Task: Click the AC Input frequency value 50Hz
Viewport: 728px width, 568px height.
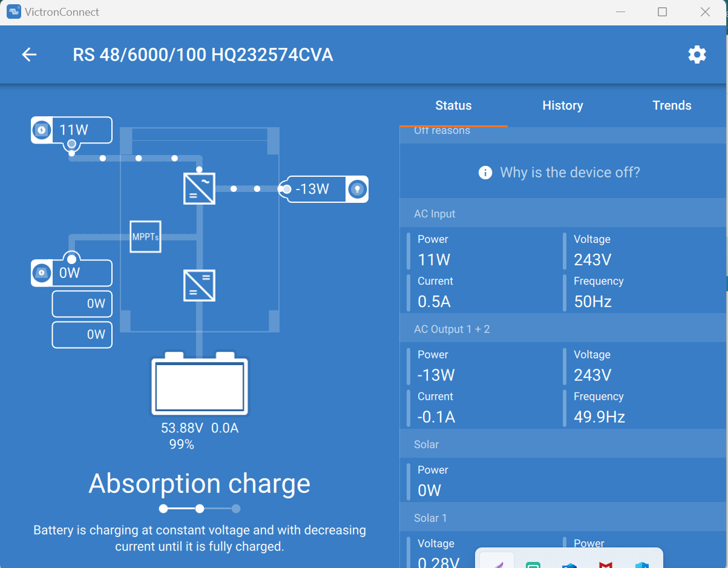Action: click(592, 302)
